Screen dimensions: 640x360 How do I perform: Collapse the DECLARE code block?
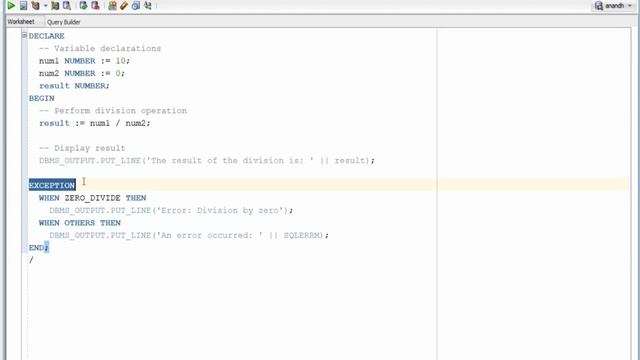tap(24, 36)
